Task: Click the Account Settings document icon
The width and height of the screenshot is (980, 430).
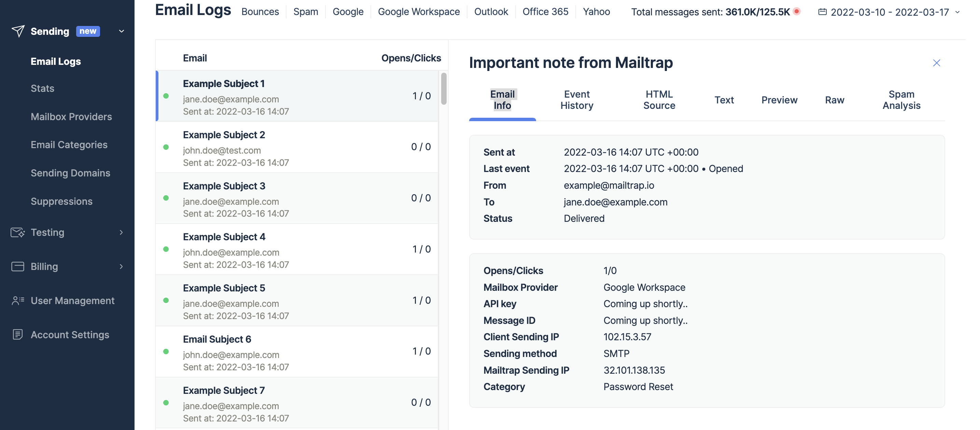Action: point(17,334)
